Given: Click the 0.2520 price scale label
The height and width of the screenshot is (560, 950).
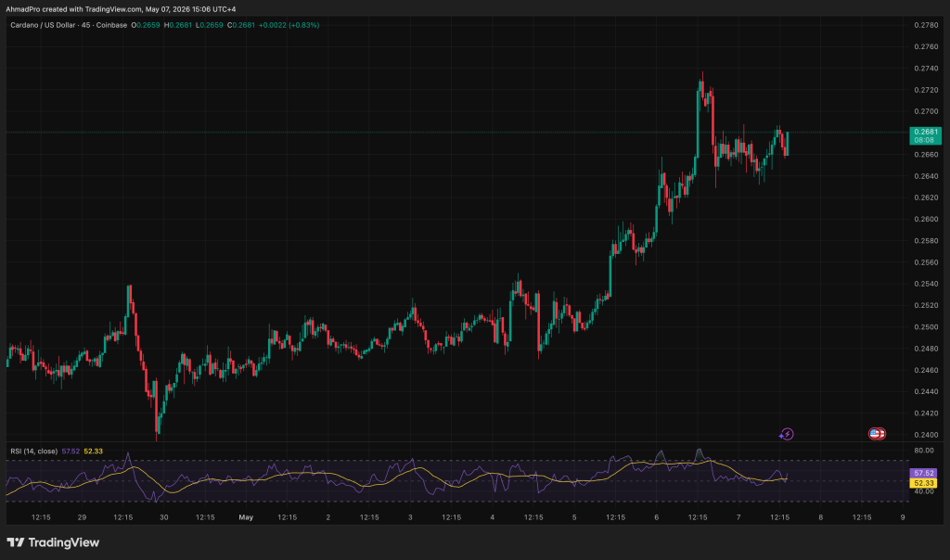Looking at the screenshot, I should (926, 305).
